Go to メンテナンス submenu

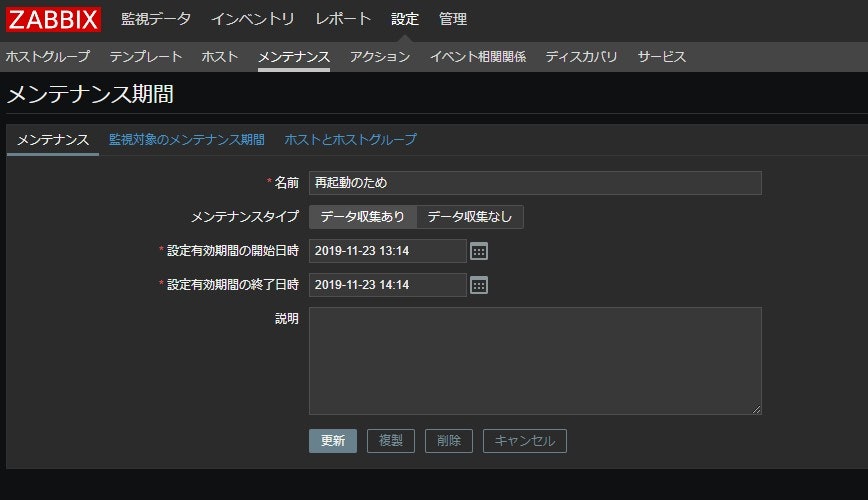click(x=294, y=56)
